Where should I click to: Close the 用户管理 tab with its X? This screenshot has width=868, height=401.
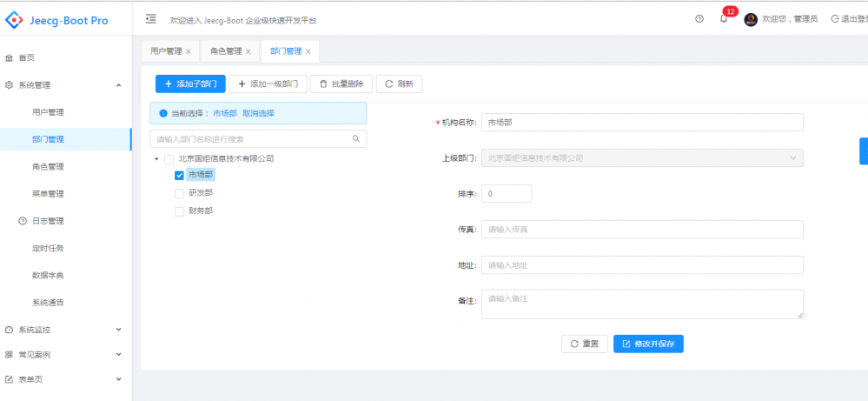click(x=189, y=51)
